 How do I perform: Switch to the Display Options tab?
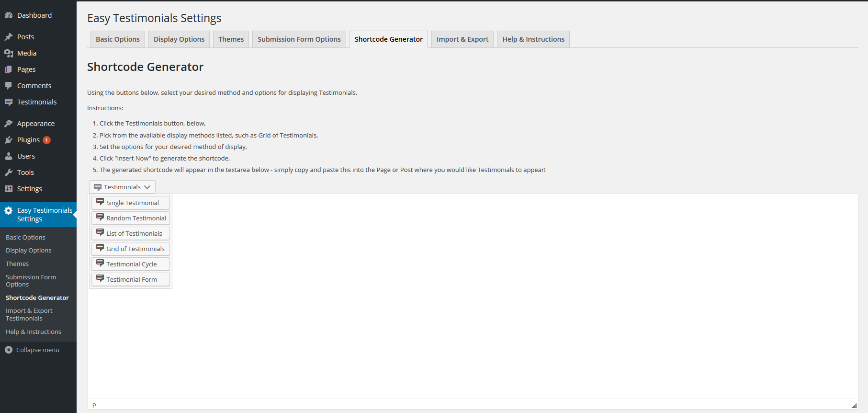pos(179,39)
